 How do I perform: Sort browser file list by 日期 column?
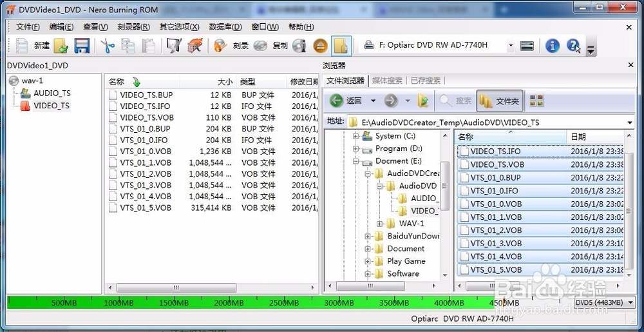pyautogui.click(x=594, y=137)
